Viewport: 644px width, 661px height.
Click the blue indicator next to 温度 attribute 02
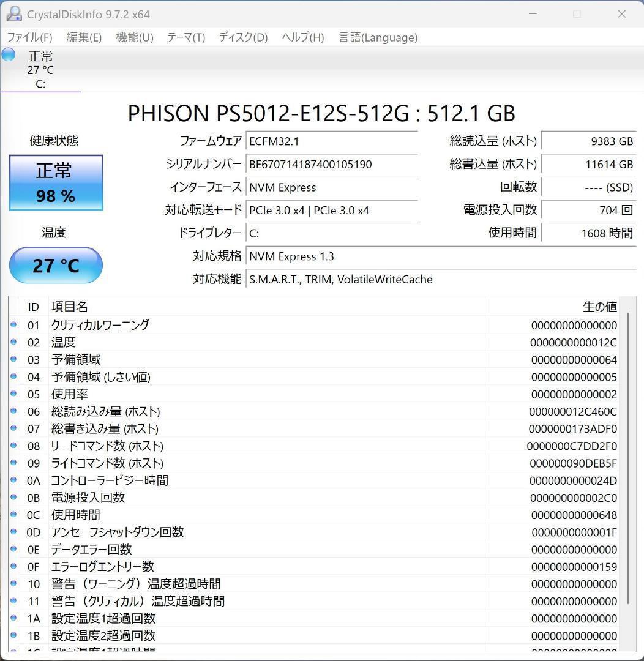click(13, 342)
